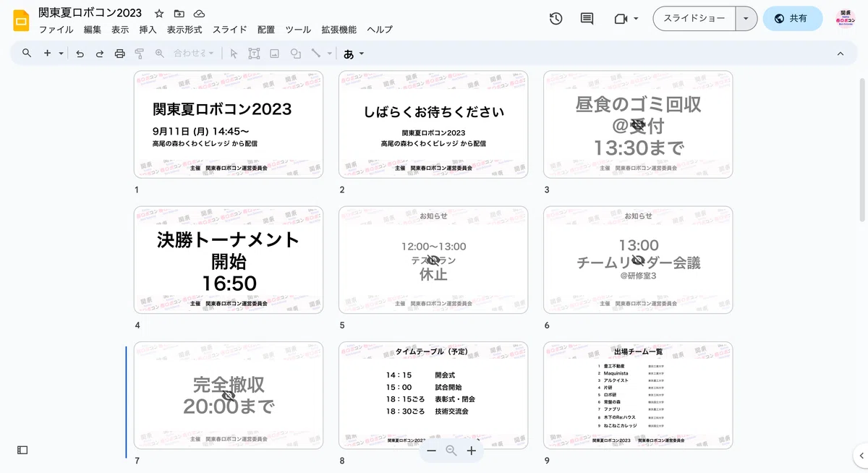Open the camera meeting dropdown arrow
Screen dimensions: 868x473
[636, 19]
